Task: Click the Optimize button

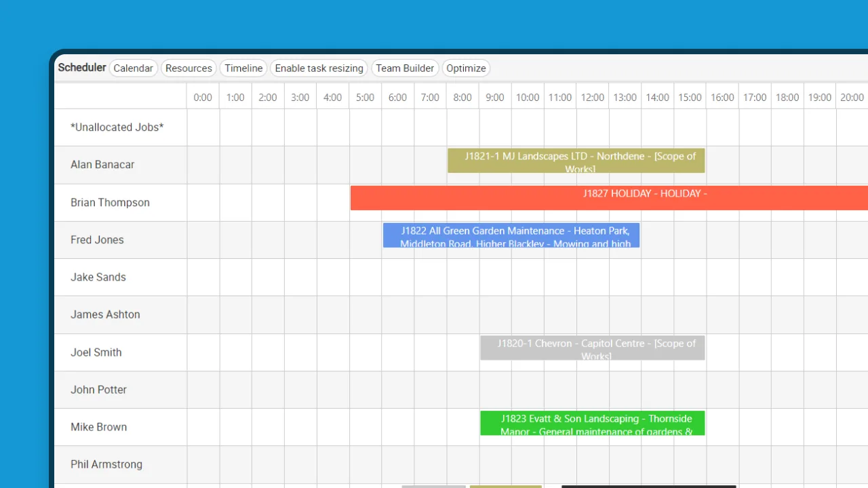Action: [466, 68]
